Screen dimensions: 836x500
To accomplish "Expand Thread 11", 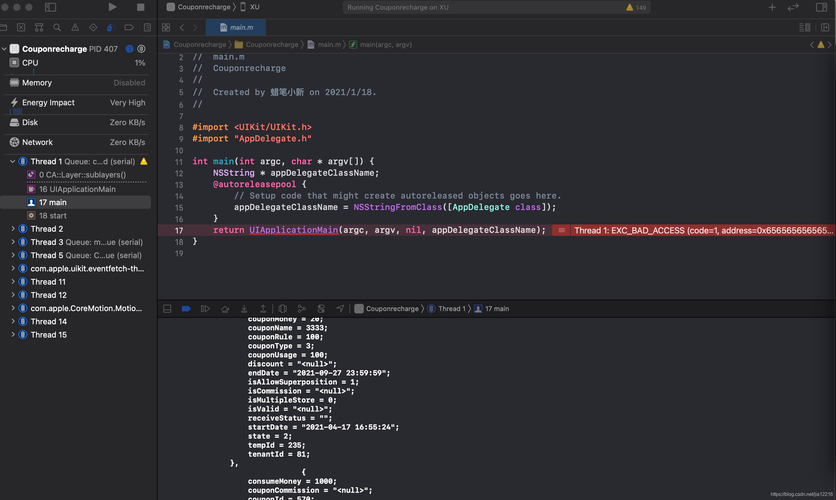I will 13,281.
